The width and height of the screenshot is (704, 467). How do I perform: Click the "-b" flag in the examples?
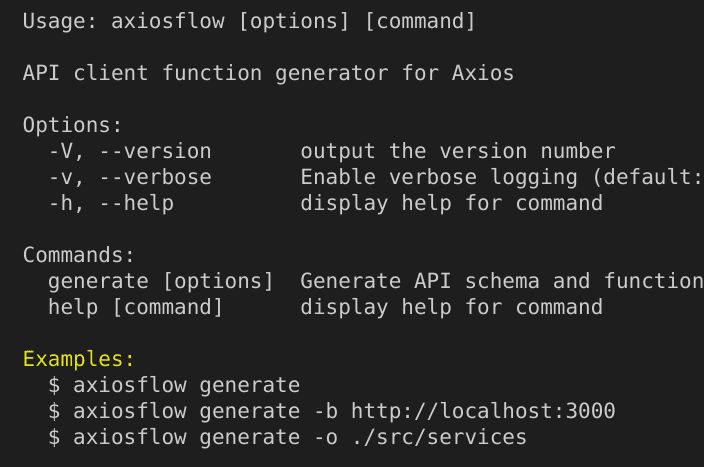tap(325, 411)
